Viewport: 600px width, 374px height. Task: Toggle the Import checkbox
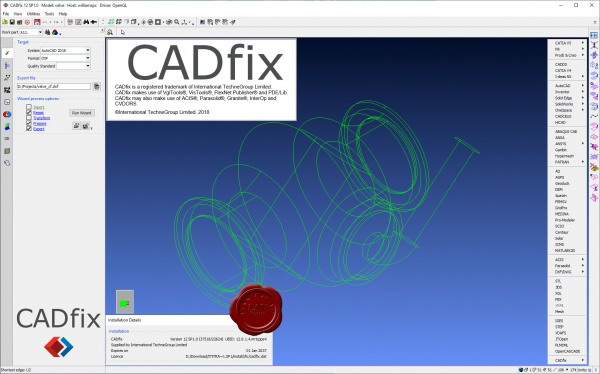29,107
